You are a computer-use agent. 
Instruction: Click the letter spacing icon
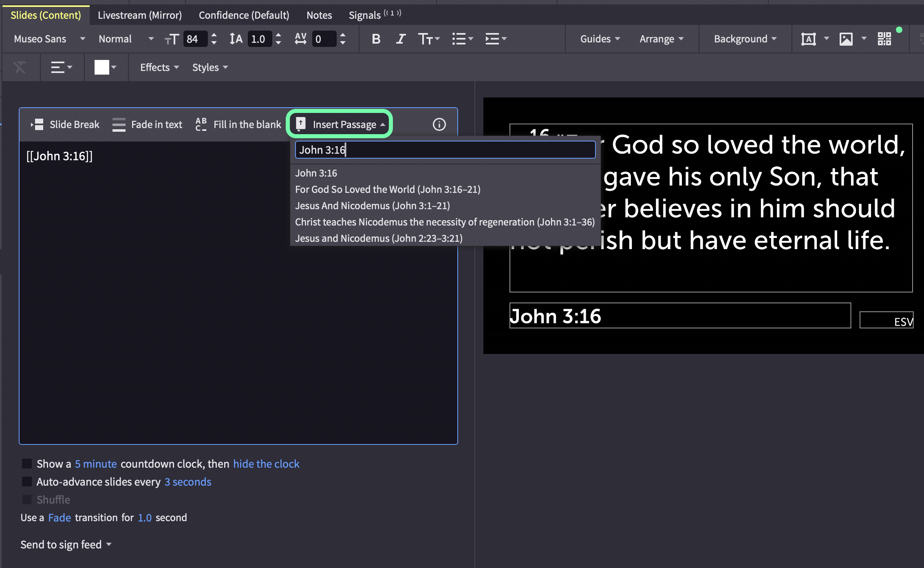(x=300, y=39)
